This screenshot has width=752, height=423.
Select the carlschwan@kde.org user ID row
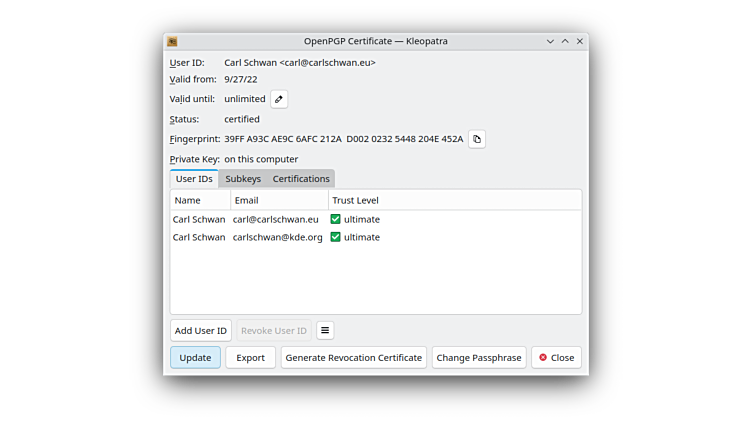click(x=277, y=237)
